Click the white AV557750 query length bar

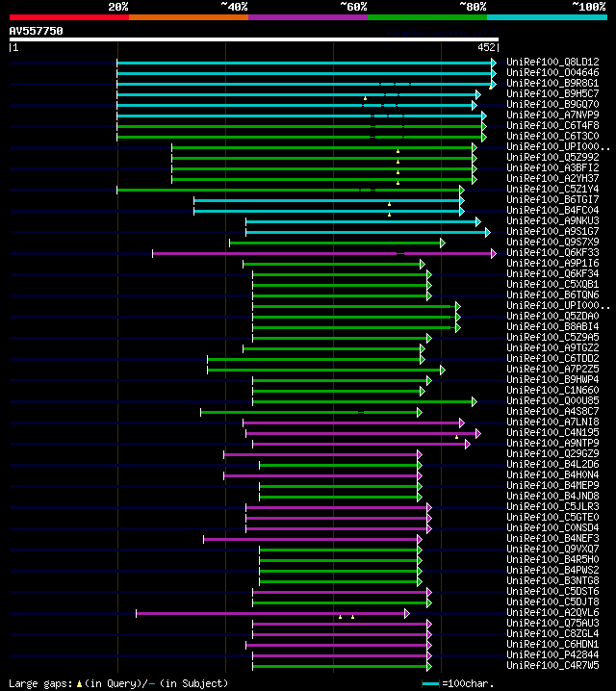(254, 39)
